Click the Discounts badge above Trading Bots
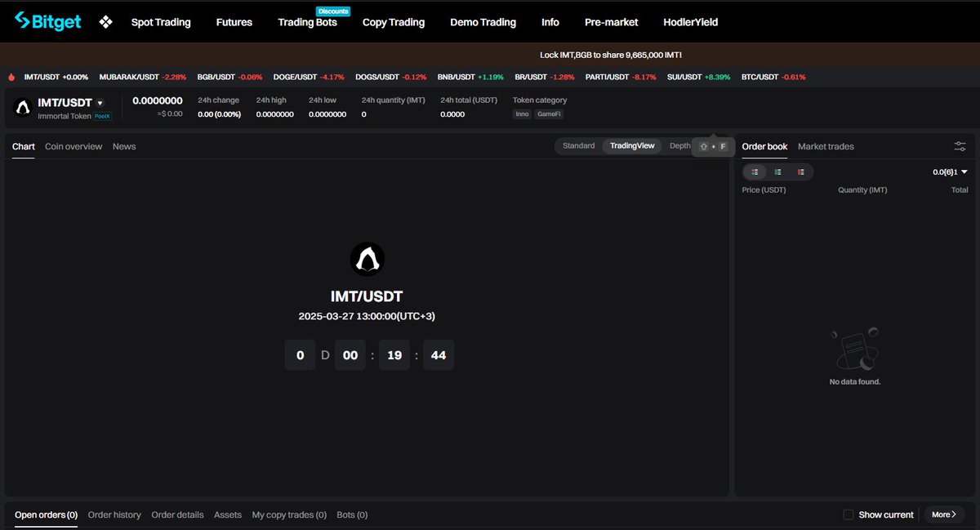The width and height of the screenshot is (980, 530). point(333,11)
